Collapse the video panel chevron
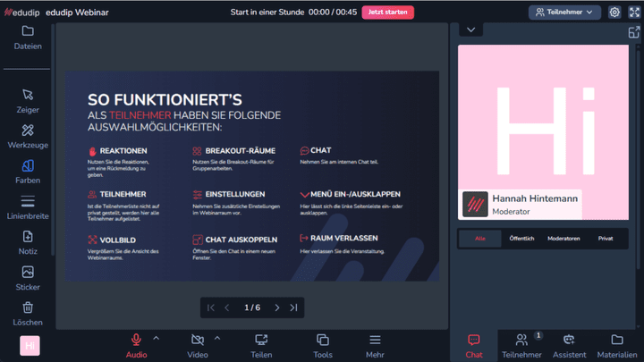The width and height of the screenshot is (644, 362). coord(470,29)
